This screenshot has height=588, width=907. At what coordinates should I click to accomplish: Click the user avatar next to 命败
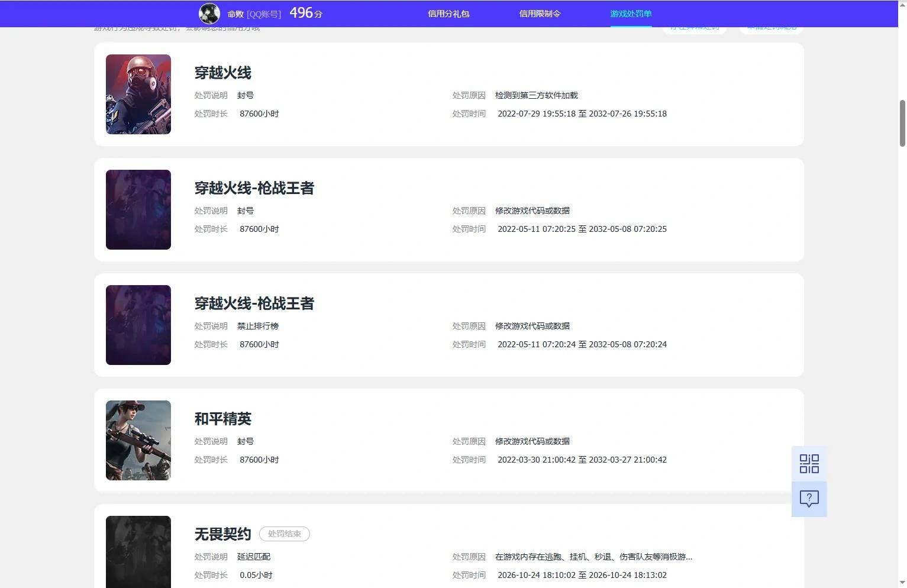[209, 14]
